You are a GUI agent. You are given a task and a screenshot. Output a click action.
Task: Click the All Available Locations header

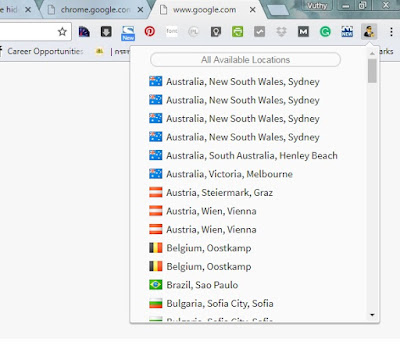[245, 60]
